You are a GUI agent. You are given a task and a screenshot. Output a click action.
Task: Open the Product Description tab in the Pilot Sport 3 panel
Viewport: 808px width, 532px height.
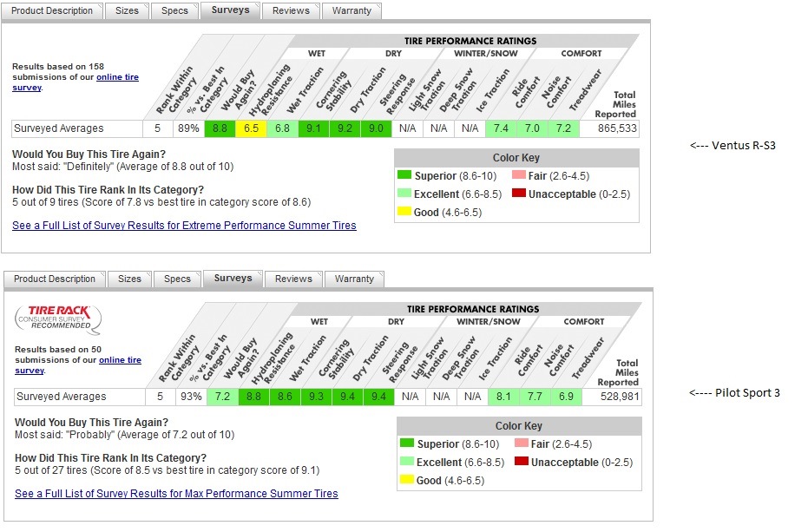click(x=55, y=279)
